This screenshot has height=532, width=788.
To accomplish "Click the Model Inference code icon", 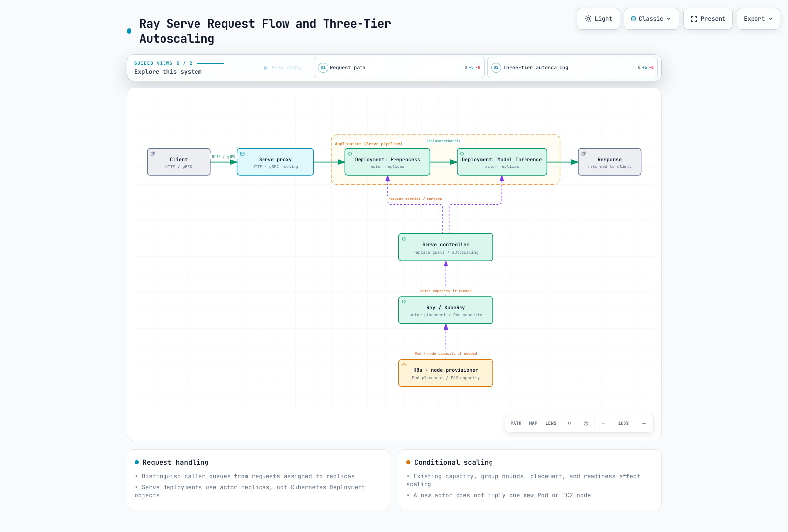I will point(462,154).
